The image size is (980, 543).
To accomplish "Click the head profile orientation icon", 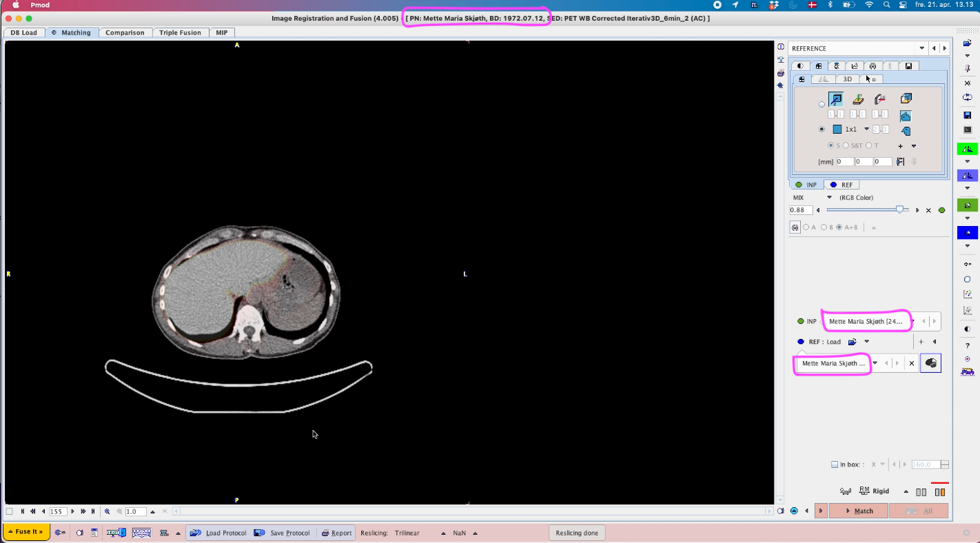I will [x=906, y=131].
